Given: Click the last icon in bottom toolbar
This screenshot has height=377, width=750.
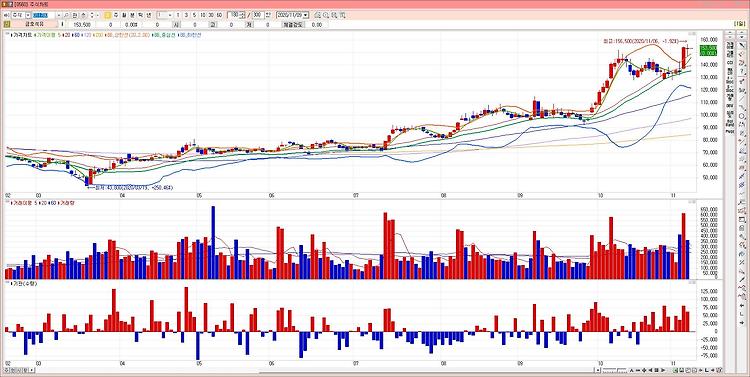Looking at the screenshot, I should 720,370.
